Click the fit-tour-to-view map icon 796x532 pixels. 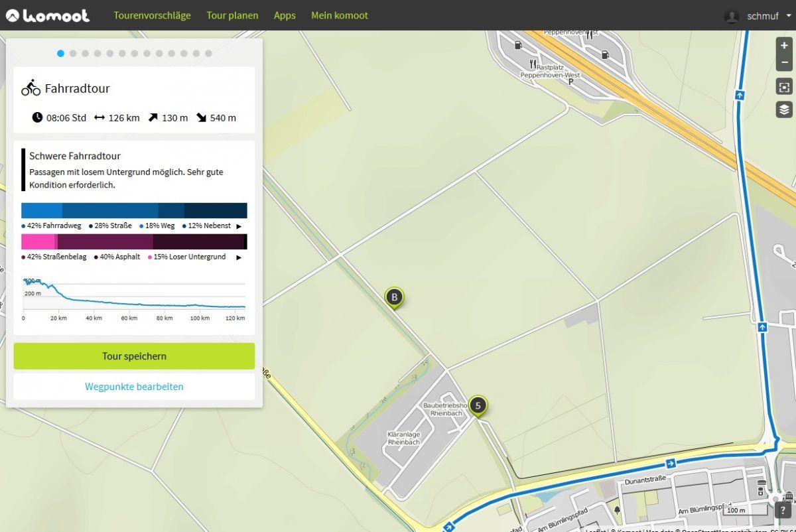(784, 87)
